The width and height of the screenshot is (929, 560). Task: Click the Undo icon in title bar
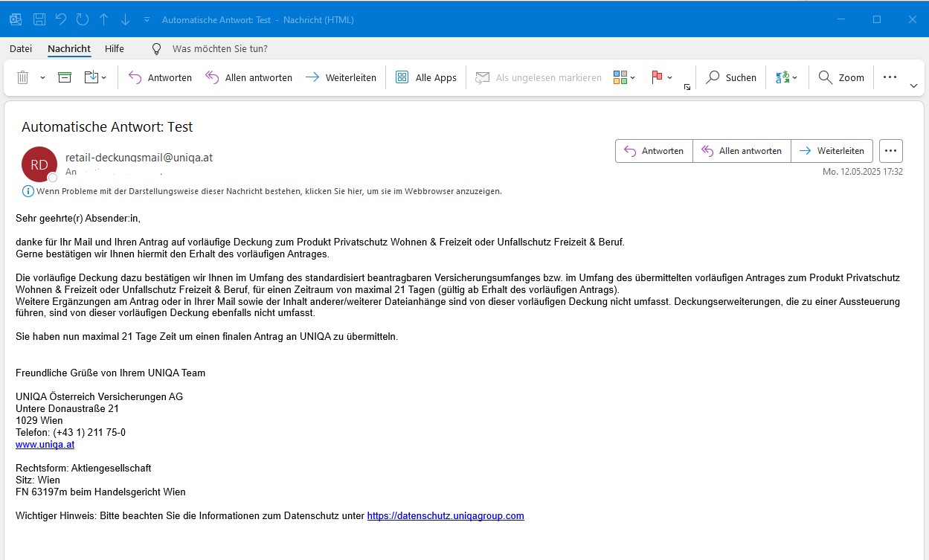[x=61, y=19]
